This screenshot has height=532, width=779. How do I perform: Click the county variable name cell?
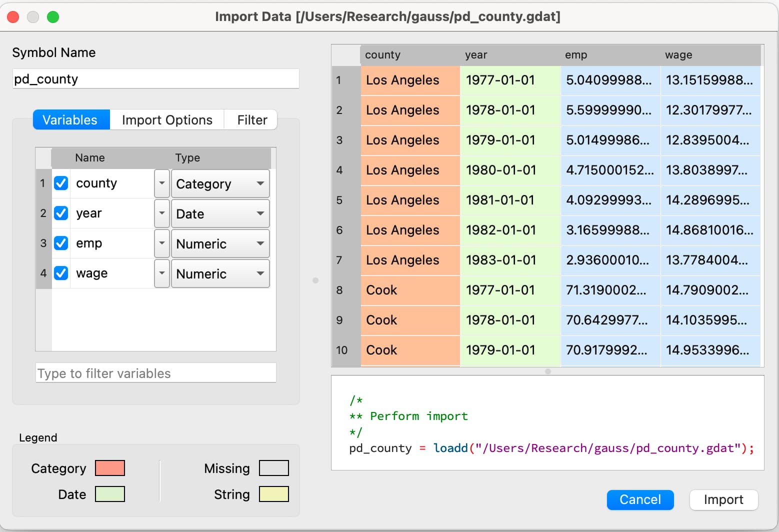point(112,183)
